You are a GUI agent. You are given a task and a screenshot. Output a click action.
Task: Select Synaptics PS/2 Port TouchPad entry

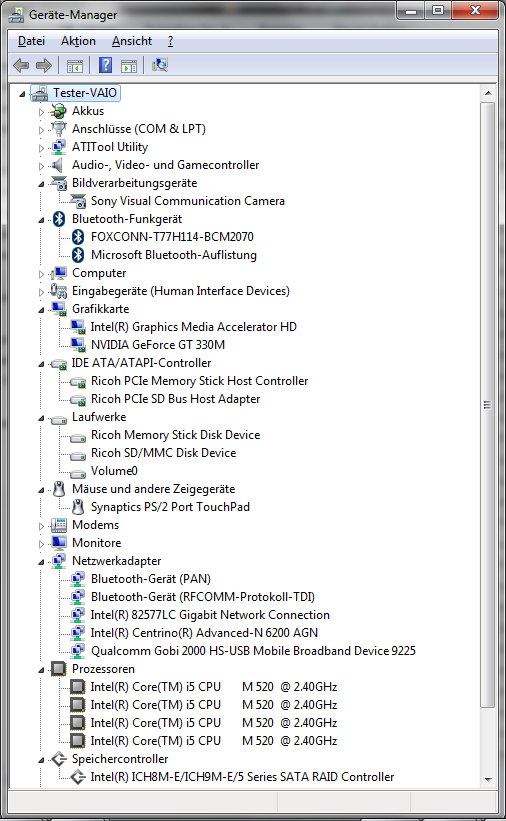(x=170, y=507)
